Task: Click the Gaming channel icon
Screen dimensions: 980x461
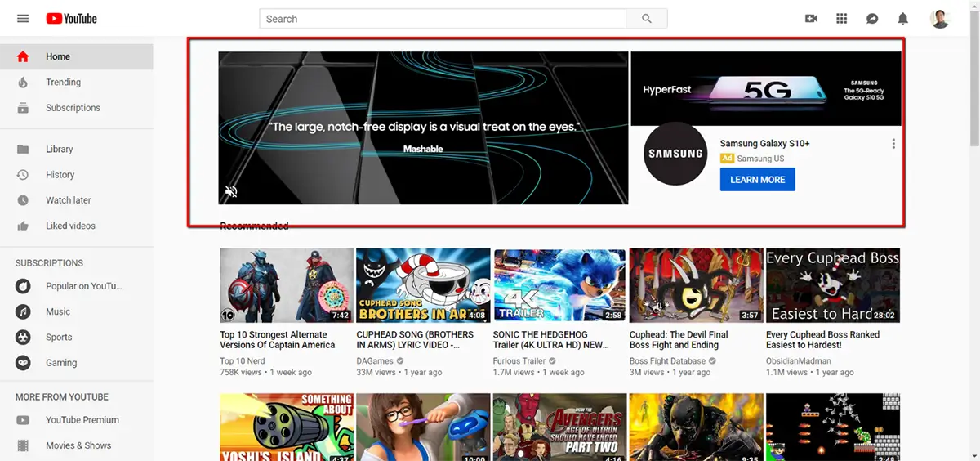Action: point(24,363)
